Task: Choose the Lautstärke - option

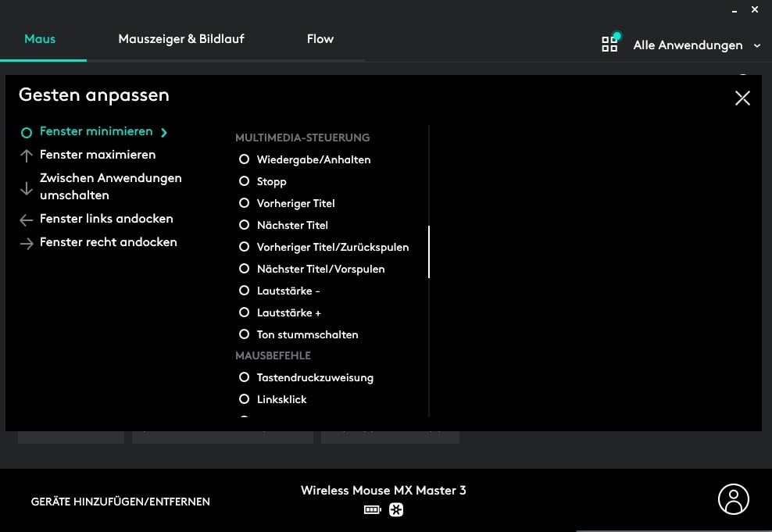Action: click(279, 291)
